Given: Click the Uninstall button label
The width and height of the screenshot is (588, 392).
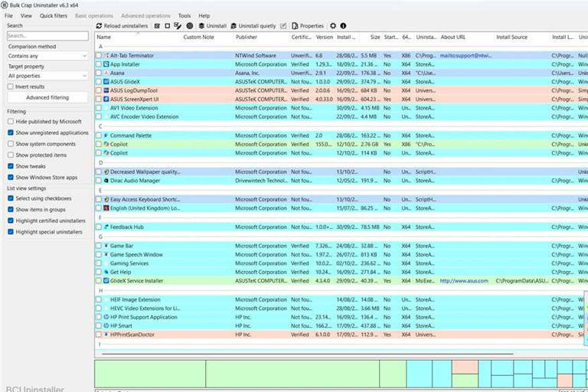Looking at the screenshot, I should pos(217,26).
